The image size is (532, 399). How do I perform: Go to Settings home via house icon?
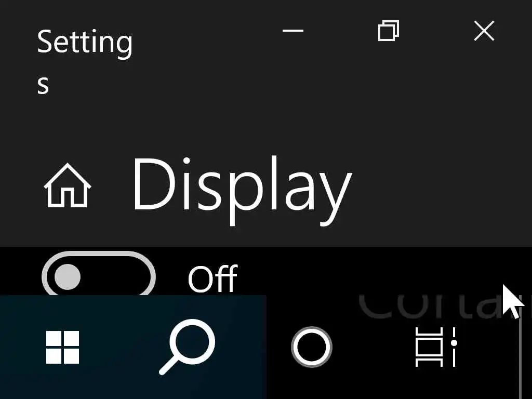[x=68, y=185]
